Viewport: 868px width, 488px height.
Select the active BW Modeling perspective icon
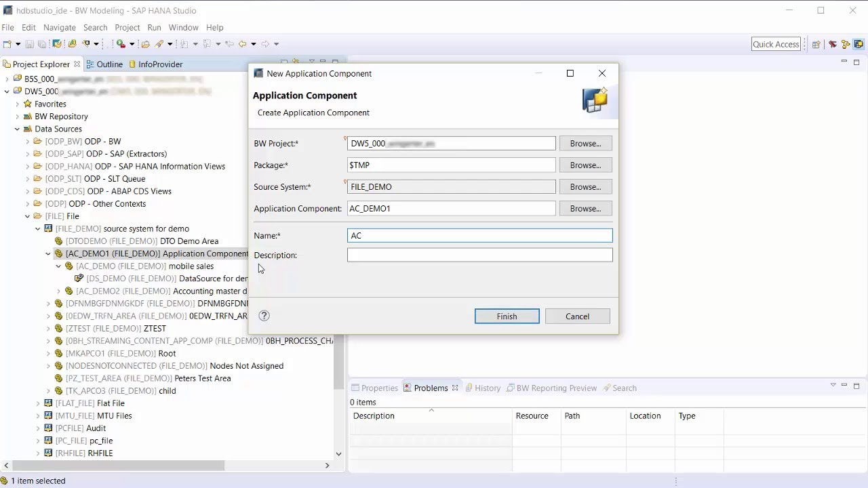click(x=859, y=44)
